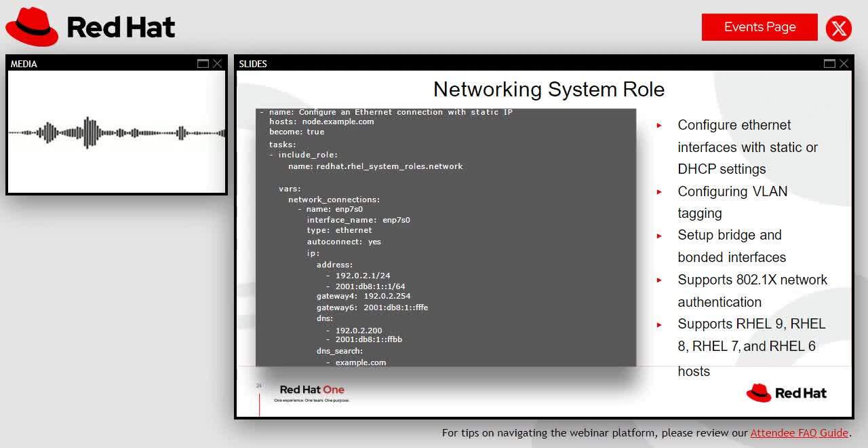The width and height of the screenshot is (868, 448).
Task: Click the Red Hat fedora logo in header
Action: (x=32, y=27)
